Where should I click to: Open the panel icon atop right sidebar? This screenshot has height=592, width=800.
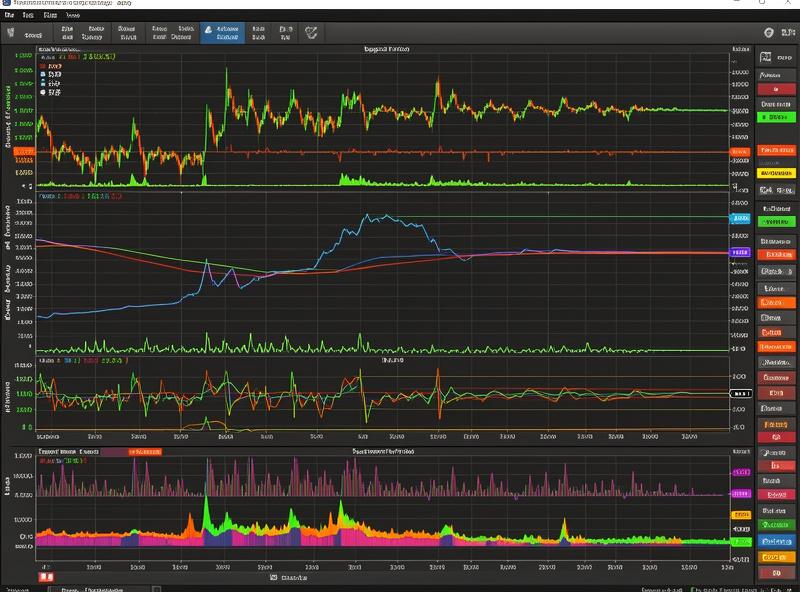point(766,57)
